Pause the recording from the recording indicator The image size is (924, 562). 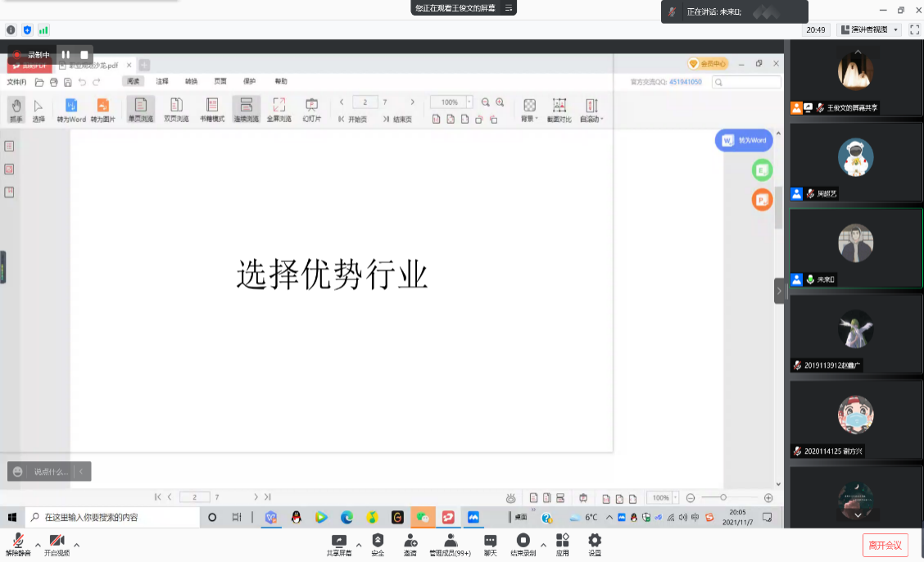66,55
